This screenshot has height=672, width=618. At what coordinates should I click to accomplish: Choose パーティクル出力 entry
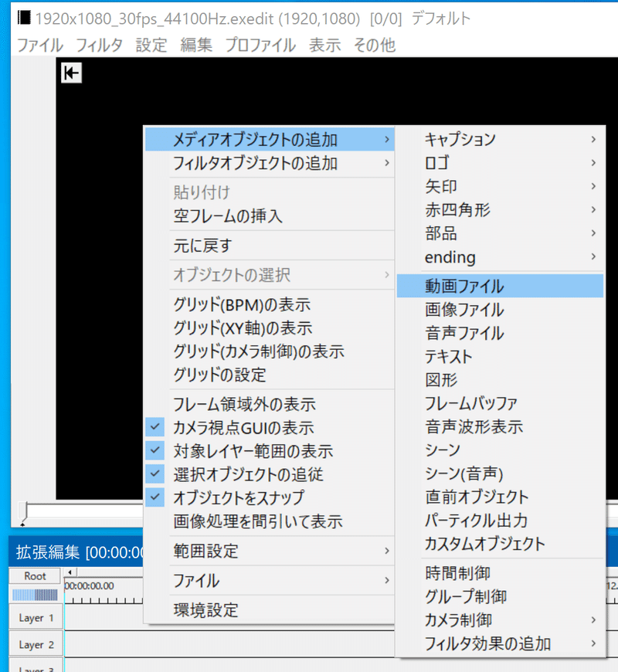500,521
